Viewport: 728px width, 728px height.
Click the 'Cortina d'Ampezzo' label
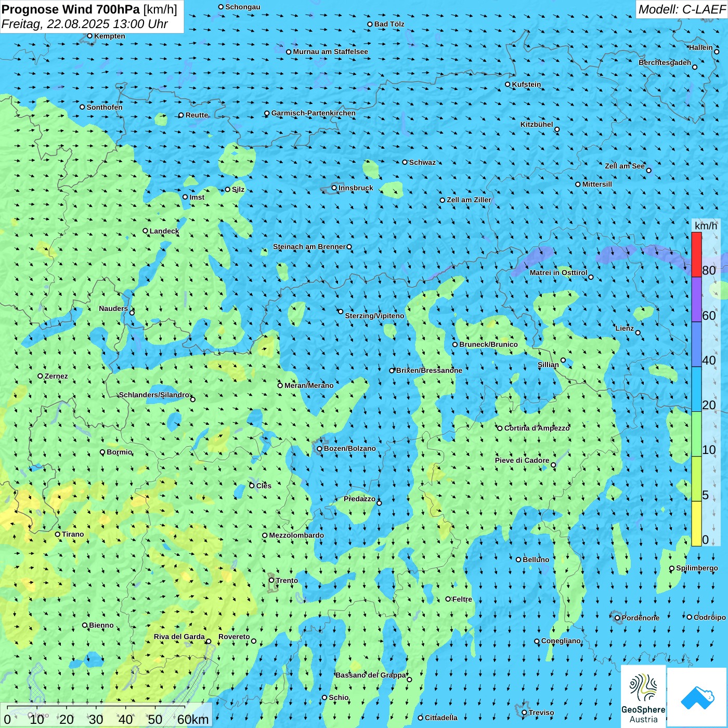537,428
